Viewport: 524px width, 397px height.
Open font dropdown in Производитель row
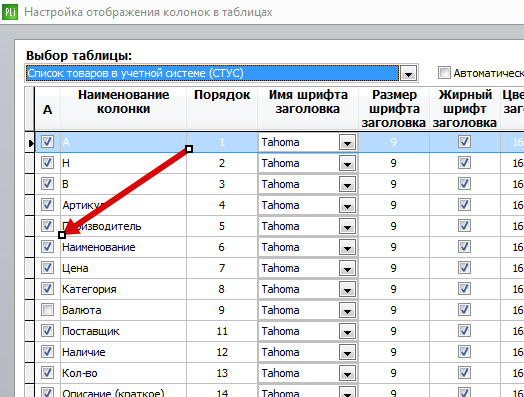[x=347, y=227]
